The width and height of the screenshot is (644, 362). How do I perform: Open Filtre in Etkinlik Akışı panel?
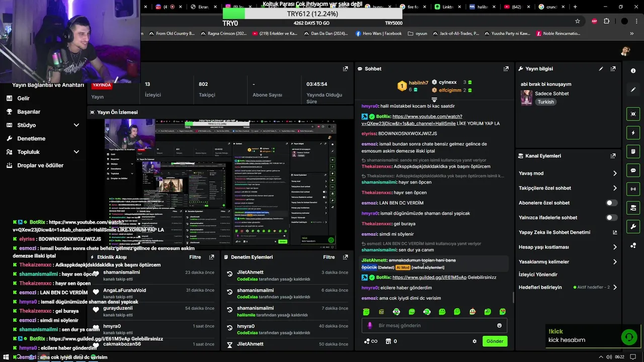[x=195, y=257]
